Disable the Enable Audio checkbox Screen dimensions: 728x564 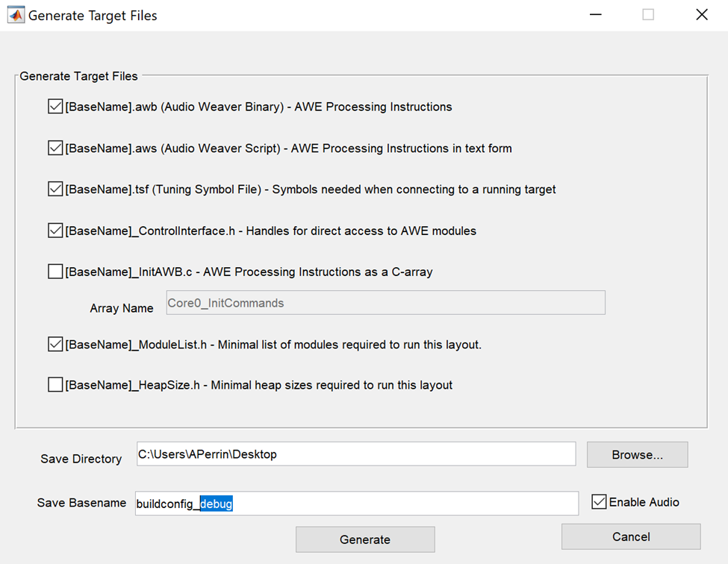point(599,502)
